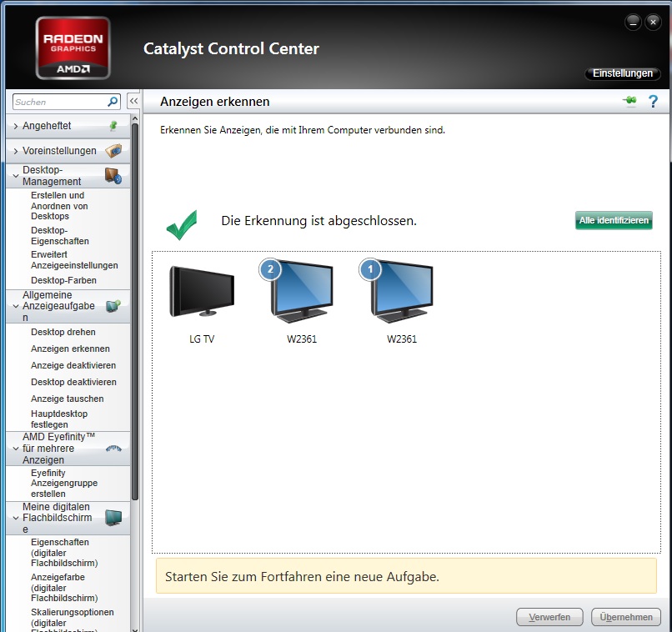Image resolution: width=672 pixels, height=632 pixels.
Task: Open Desktop deaktivieren page
Action: tap(73, 382)
